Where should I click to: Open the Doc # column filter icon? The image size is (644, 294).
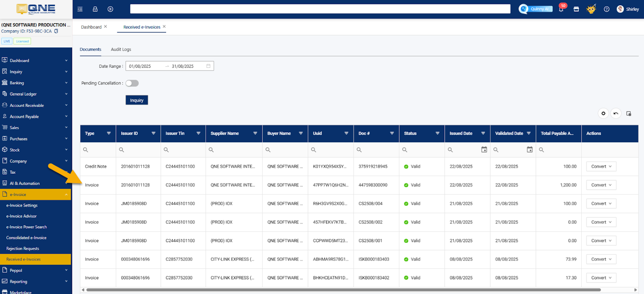click(x=392, y=133)
